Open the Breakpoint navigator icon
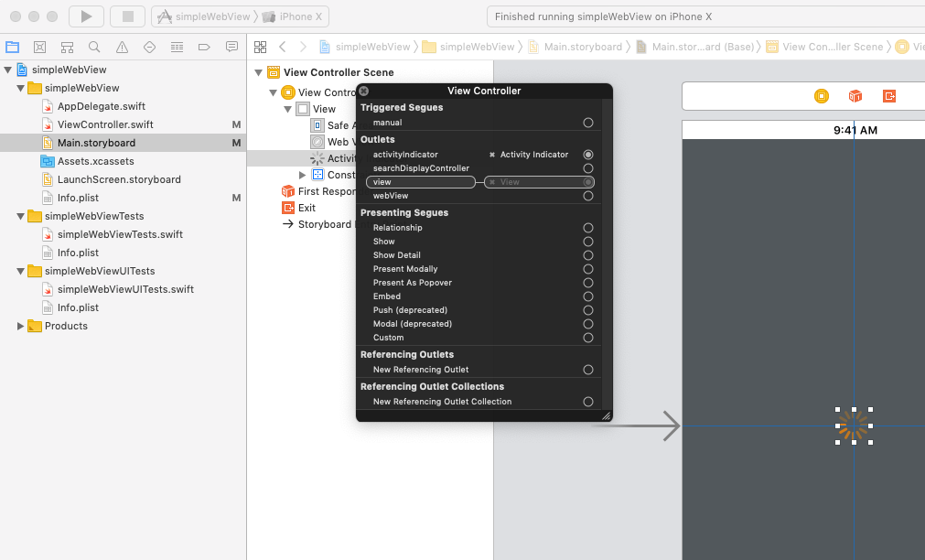Screen dimensions: 925x560 204,47
